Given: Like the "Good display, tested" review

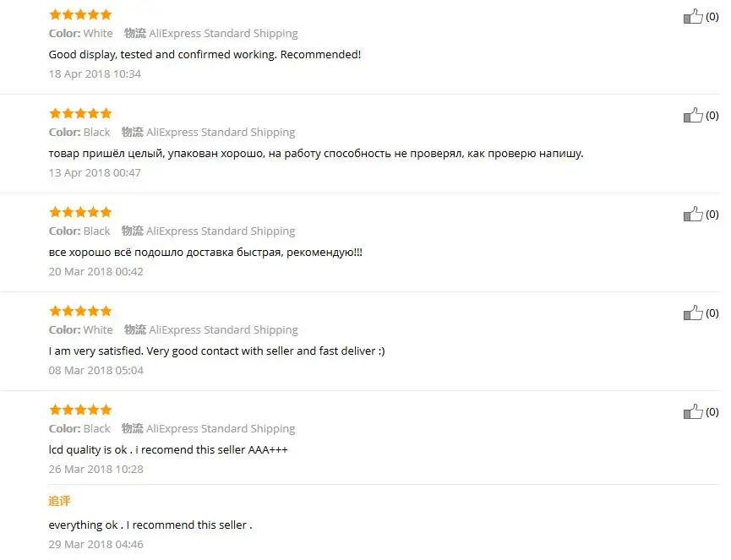Looking at the screenshot, I should [x=693, y=17].
